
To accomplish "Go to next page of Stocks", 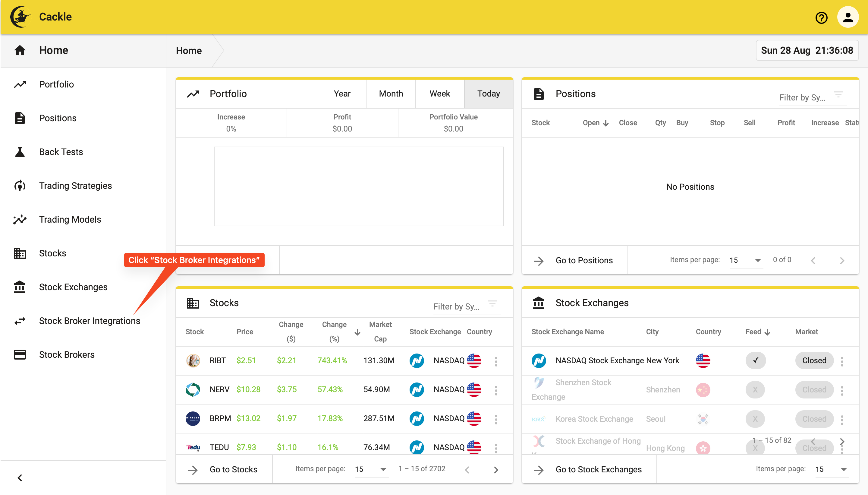I will pos(496,469).
